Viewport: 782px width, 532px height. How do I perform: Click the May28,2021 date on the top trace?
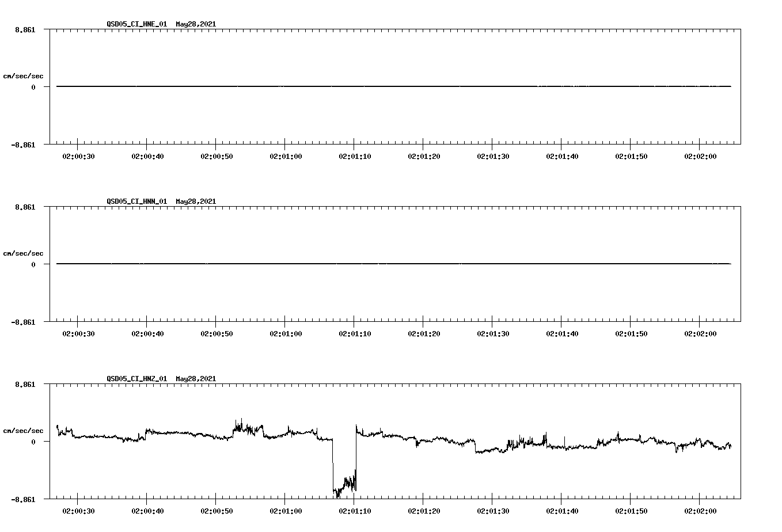[x=195, y=25]
